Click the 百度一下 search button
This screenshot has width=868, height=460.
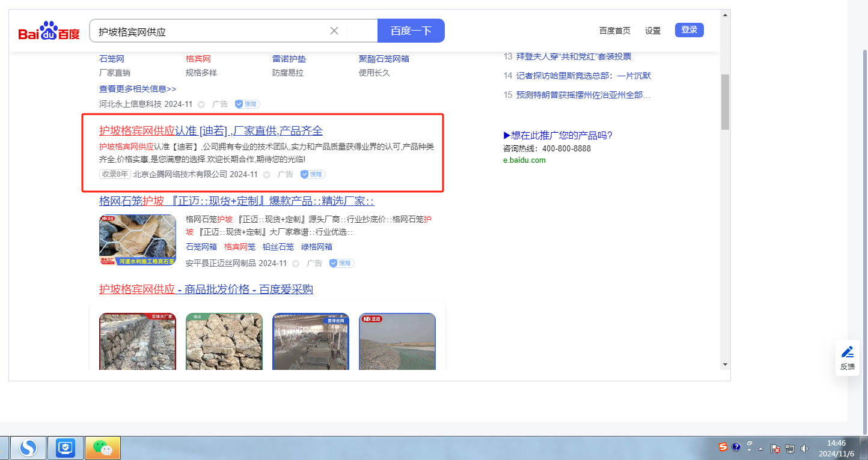point(411,31)
